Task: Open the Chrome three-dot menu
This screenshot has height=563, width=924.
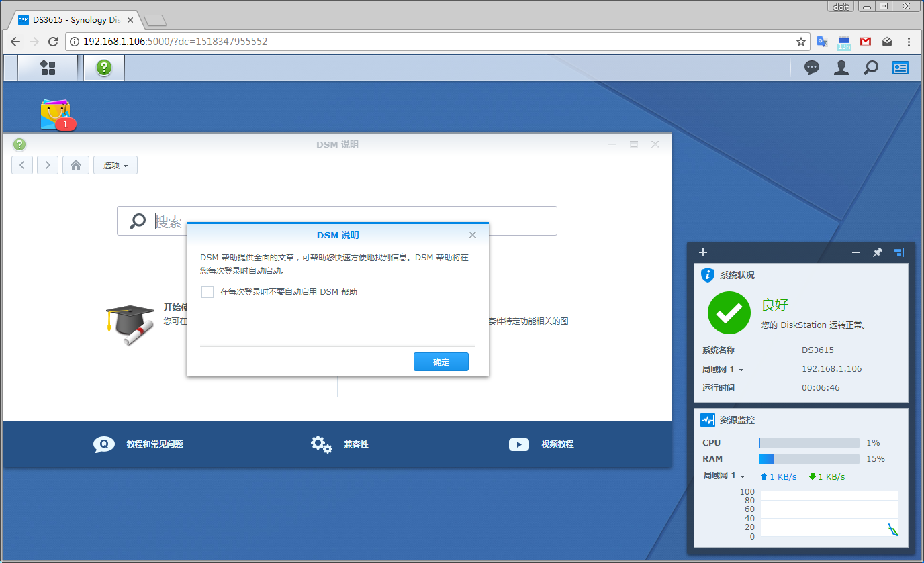Action: [x=909, y=42]
